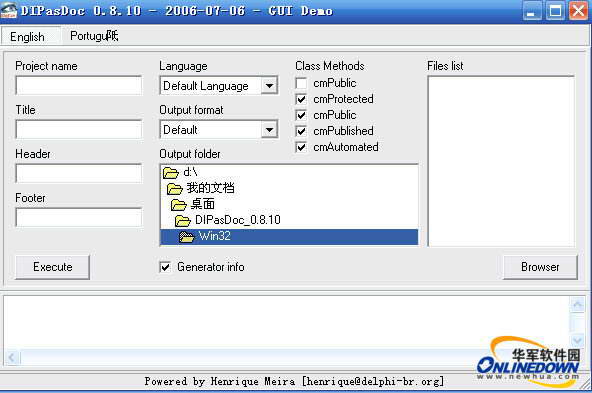The image size is (592, 393).
Task: Check the unchecked cmPublic checkbox
Action: coord(301,83)
